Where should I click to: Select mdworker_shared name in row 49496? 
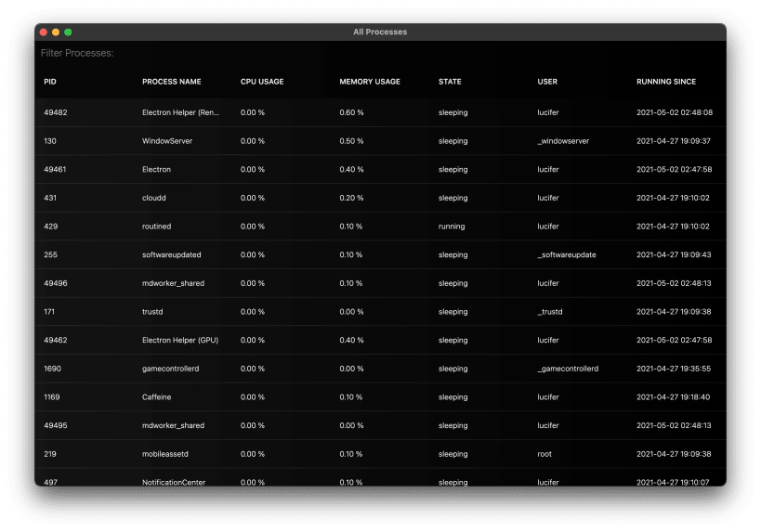173,283
